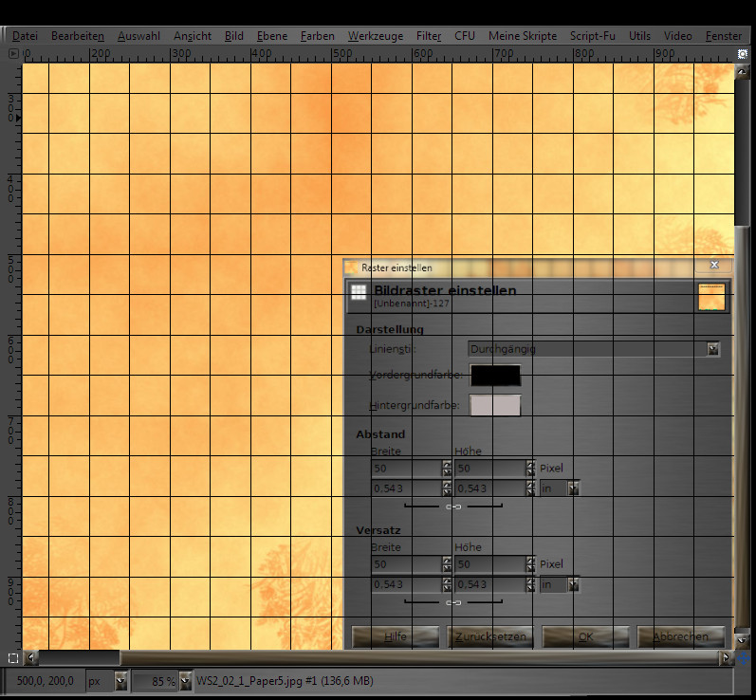Click the navigation cross icon at bottom right

(743, 658)
